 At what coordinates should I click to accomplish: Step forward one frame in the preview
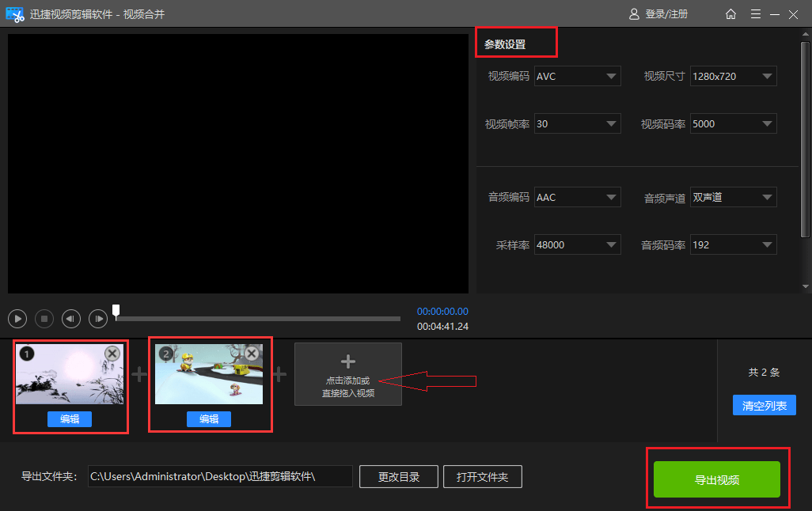click(98, 319)
